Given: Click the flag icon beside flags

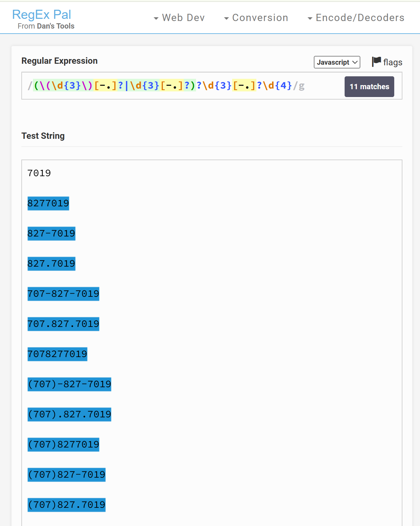Looking at the screenshot, I should pyautogui.click(x=376, y=62).
